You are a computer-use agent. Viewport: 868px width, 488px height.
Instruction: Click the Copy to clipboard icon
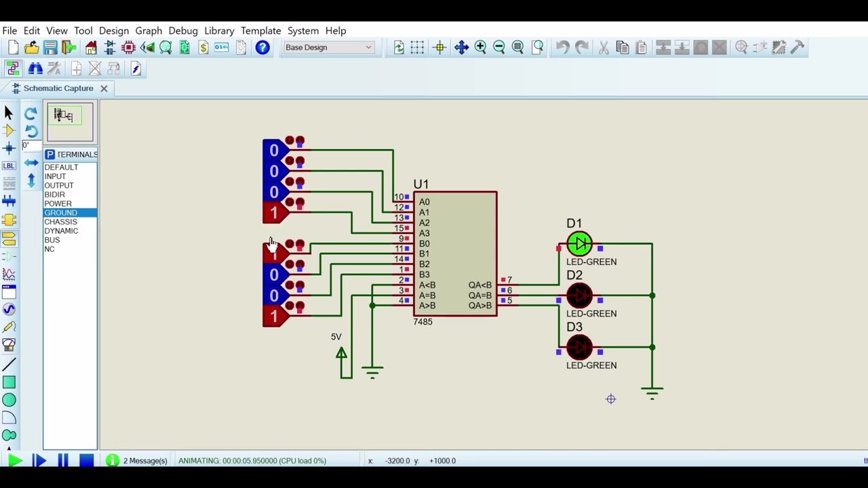[623, 47]
